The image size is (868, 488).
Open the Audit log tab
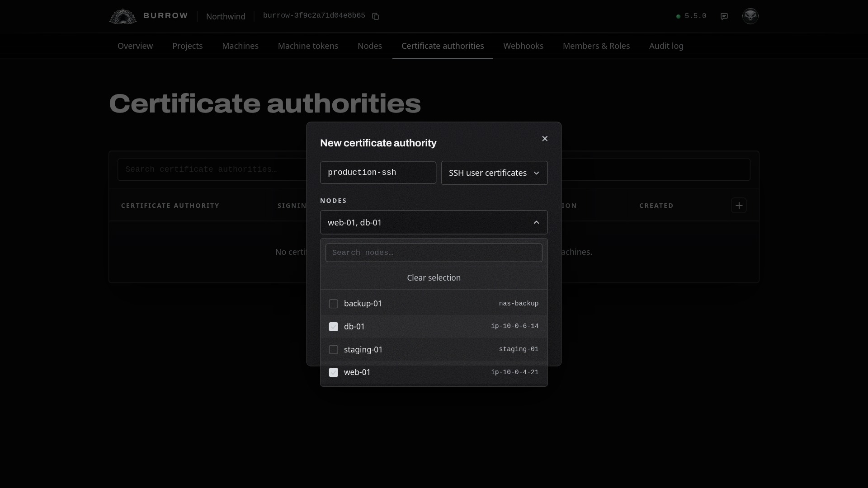click(666, 46)
